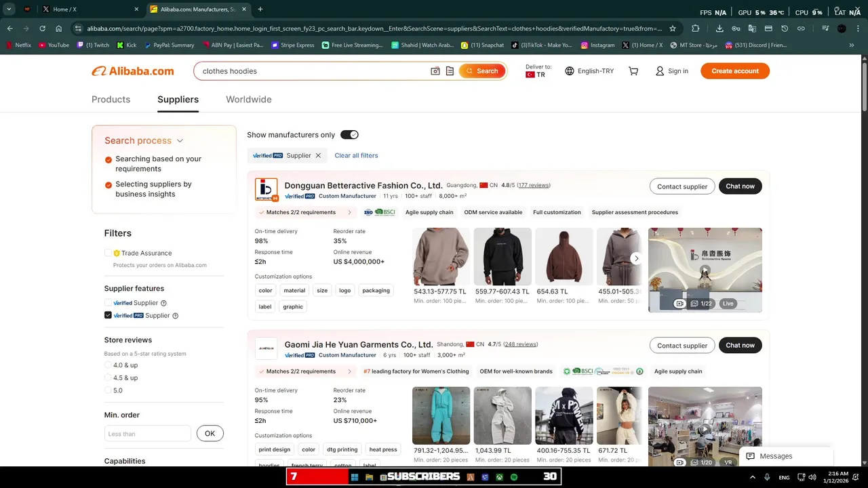Show next product images arrow for Dongguan
The width and height of the screenshot is (868, 488).
click(x=636, y=258)
